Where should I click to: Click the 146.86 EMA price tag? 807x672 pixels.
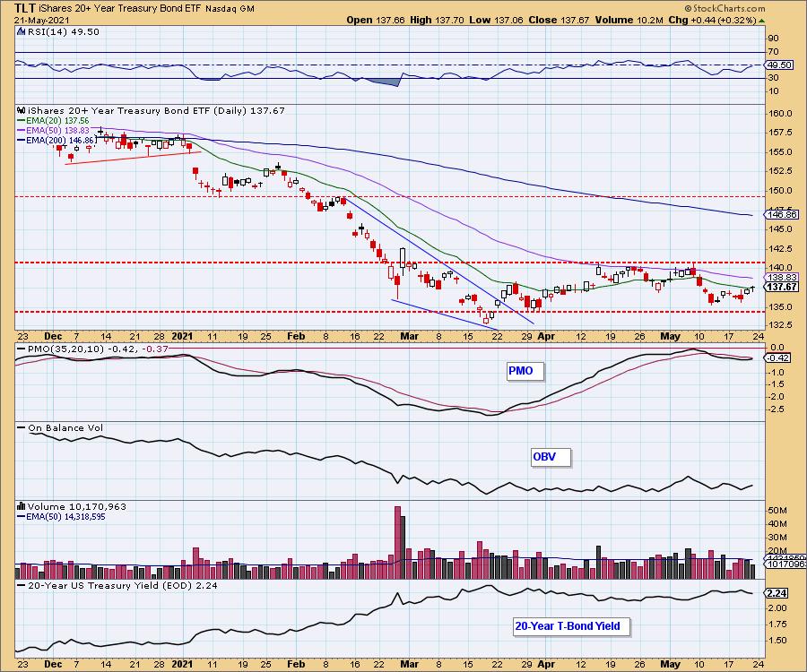(x=782, y=214)
